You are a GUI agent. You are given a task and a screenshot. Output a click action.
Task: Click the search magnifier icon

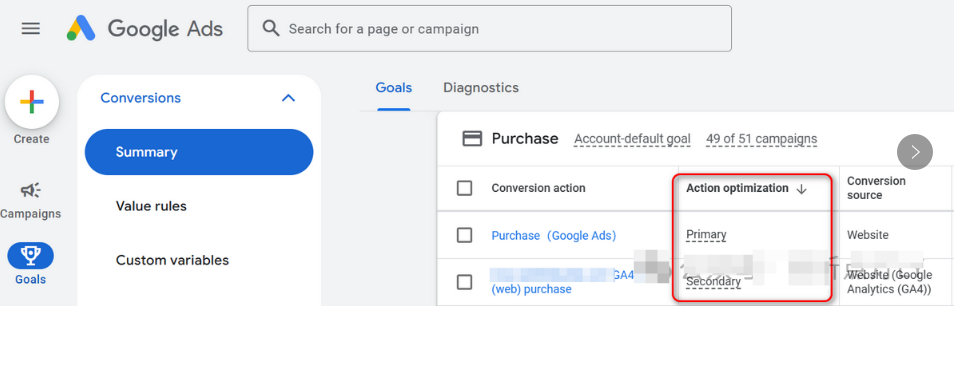click(x=271, y=28)
